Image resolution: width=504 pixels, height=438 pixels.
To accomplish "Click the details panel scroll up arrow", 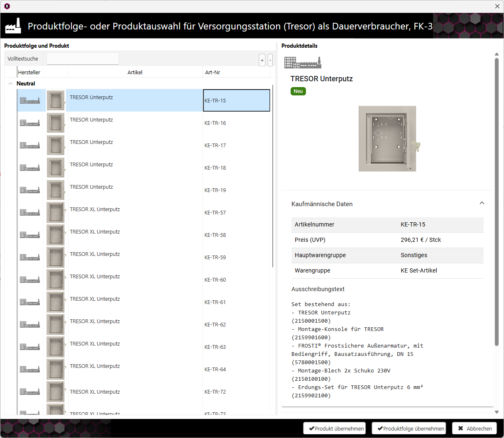I will tap(497, 54).
